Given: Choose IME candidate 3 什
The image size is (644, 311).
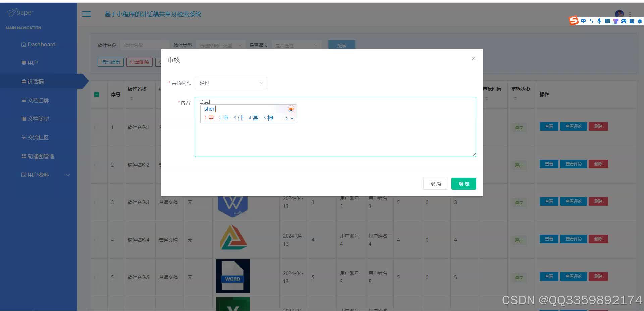Looking at the screenshot, I should pos(238,118).
